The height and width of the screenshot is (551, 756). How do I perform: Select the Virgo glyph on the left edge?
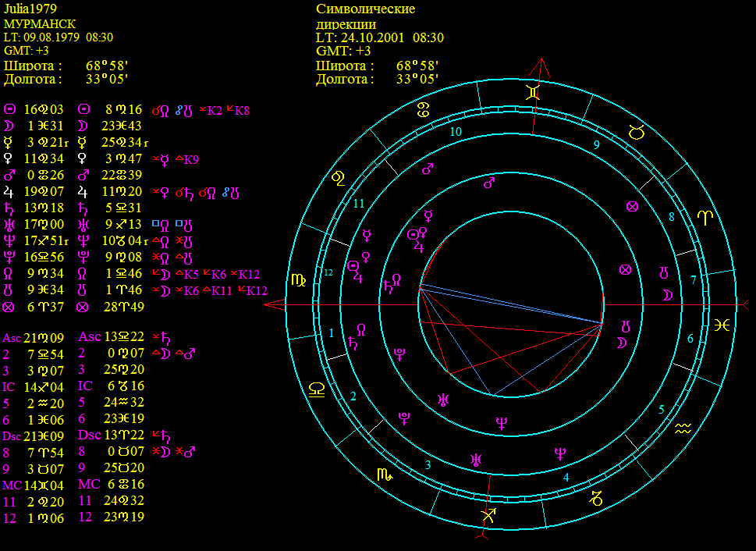pyautogui.click(x=299, y=280)
